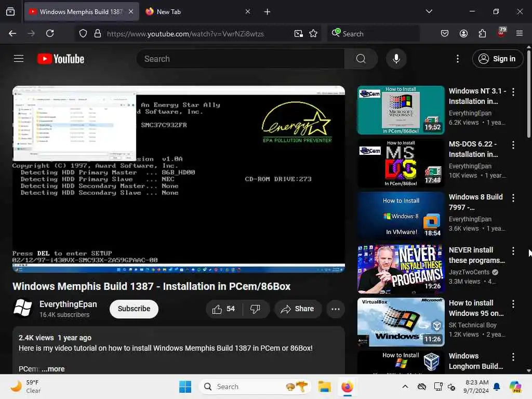This screenshot has width=532, height=399.
Task: Click the Windows taskbar Search box
Action: point(255,387)
